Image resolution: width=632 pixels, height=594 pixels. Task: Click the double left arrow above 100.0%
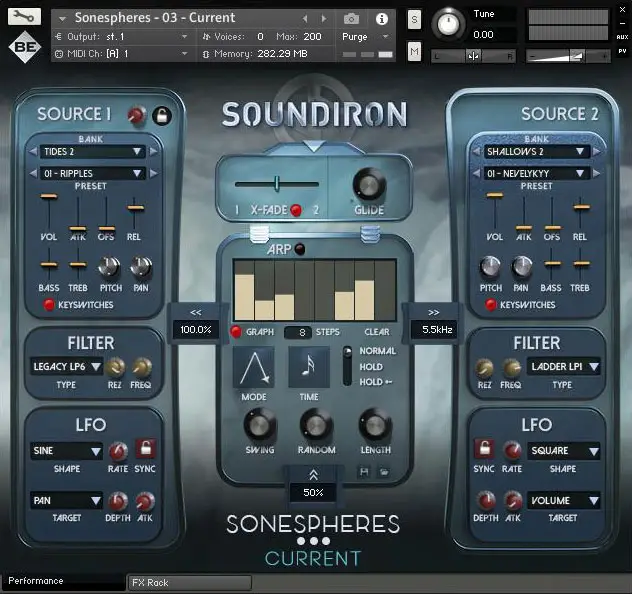pyautogui.click(x=195, y=312)
